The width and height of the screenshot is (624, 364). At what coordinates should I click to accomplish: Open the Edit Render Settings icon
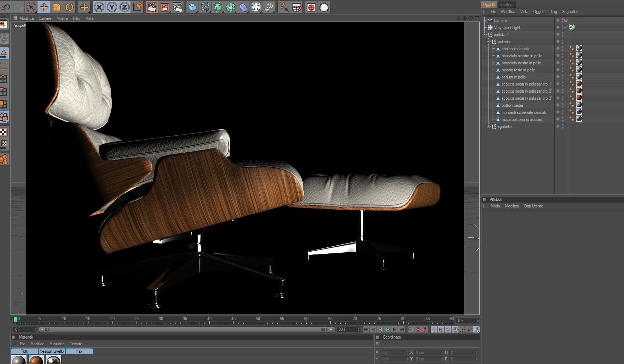click(178, 7)
